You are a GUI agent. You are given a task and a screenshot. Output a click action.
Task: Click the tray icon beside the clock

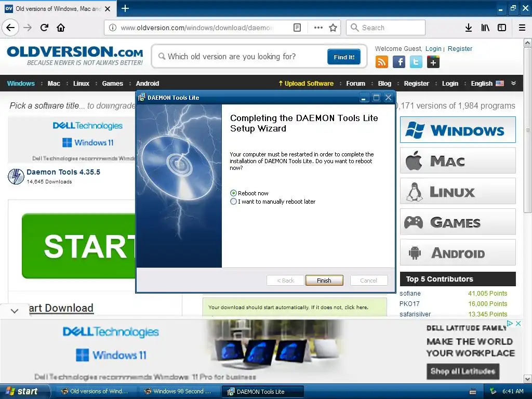(493, 391)
